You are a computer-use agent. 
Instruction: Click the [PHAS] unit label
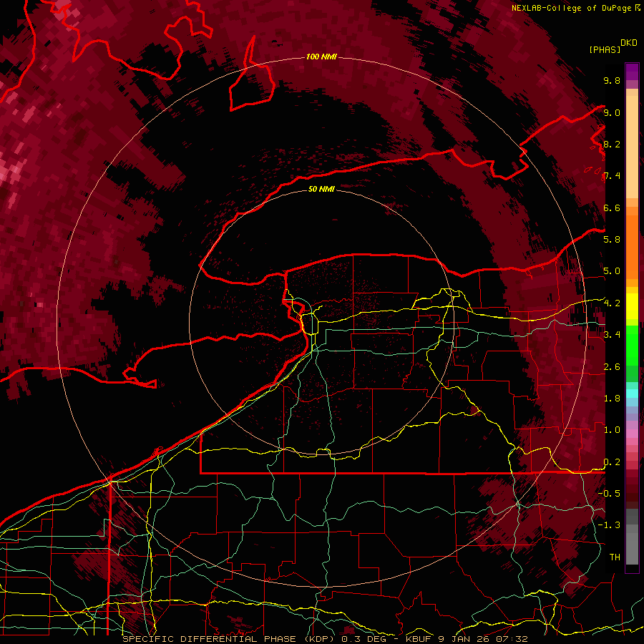point(604,49)
